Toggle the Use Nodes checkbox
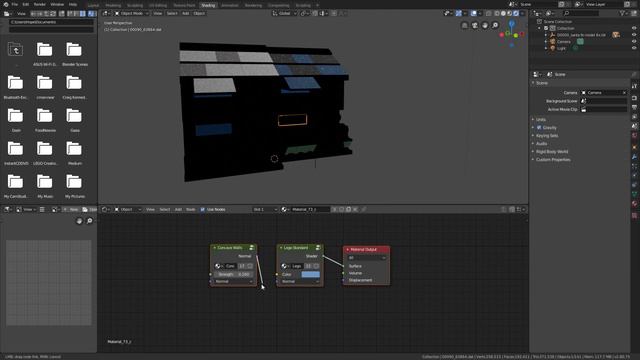 (202, 209)
